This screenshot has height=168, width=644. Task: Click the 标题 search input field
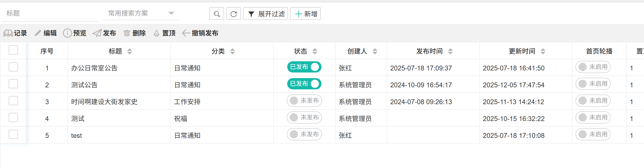[50, 13]
